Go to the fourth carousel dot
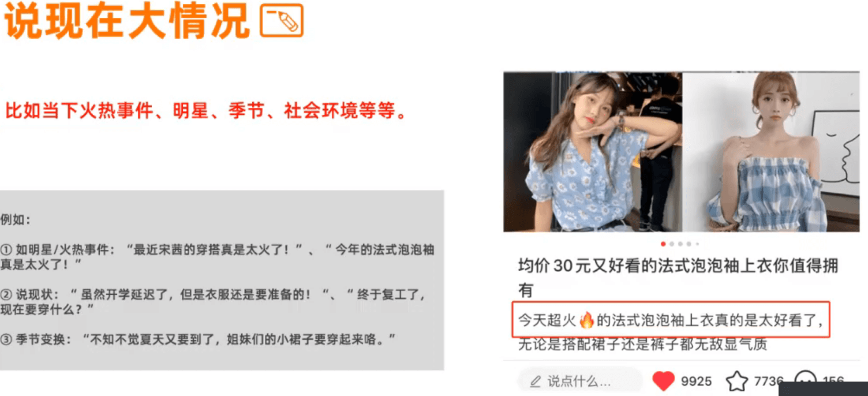 click(x=689, y=244)
